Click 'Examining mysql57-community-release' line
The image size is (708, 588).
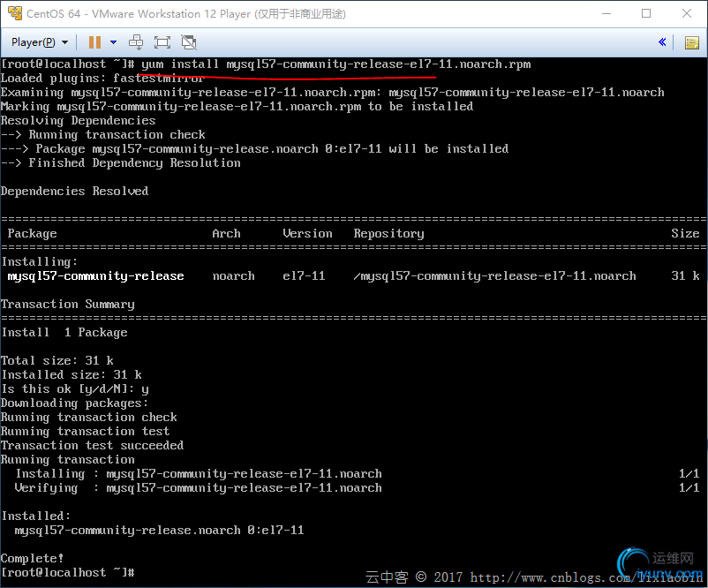(x=332, y=93)
